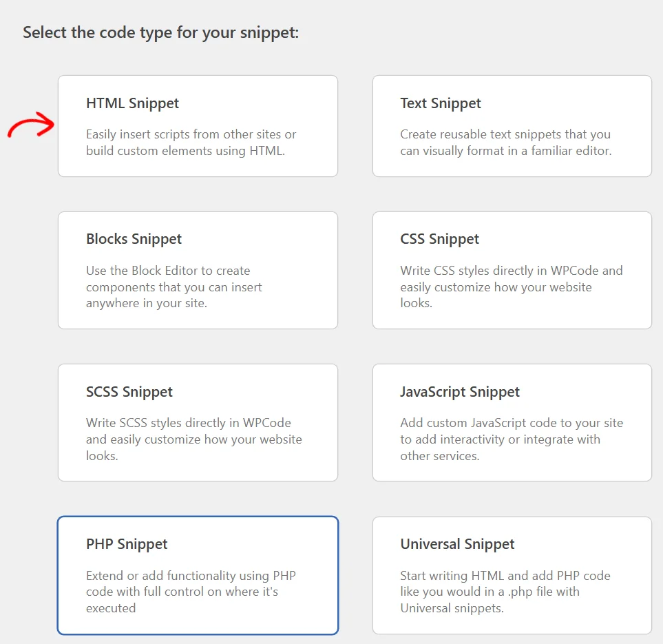This screenshot has width=663, height=644.
Task: Click the heading 'Select the code type for your snippet:'
Action: click(x=160, y=32)
